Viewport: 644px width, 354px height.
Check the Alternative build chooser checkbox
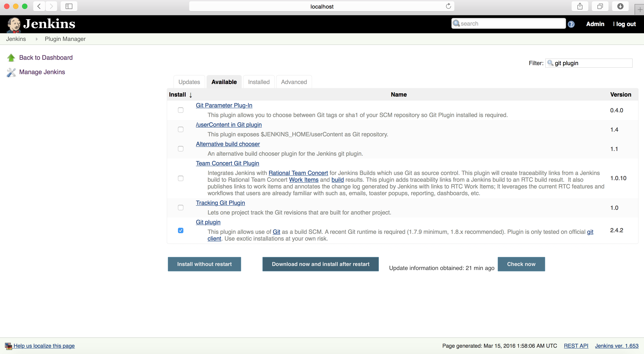pyautogui.click(x=180, y=149)
